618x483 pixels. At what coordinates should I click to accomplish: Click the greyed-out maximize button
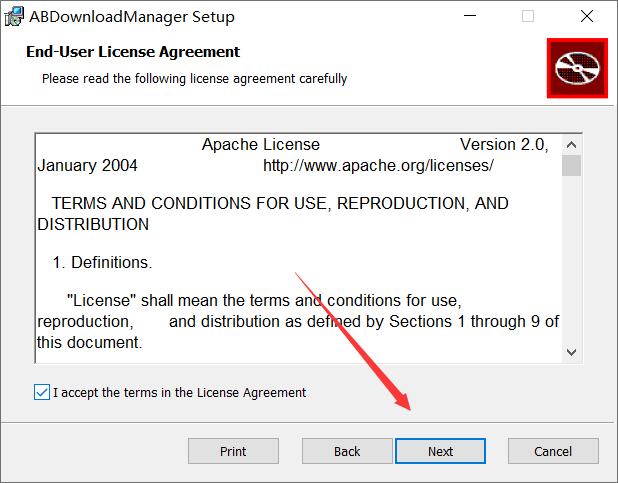(x=528, y=16)
